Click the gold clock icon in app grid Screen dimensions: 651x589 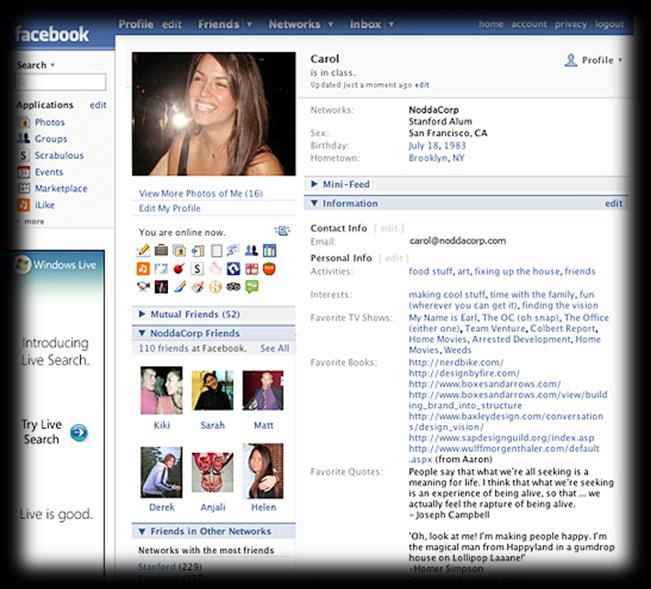point(215,286)
